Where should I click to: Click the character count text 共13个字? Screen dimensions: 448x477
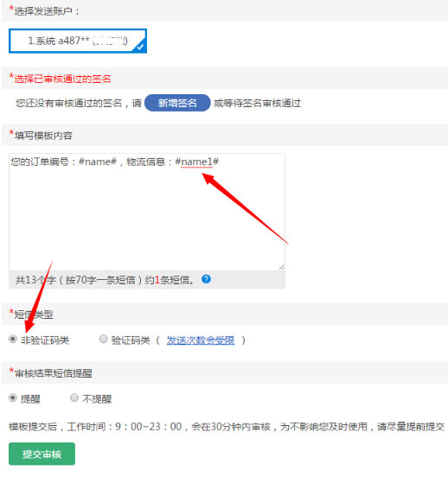[35, 280]
